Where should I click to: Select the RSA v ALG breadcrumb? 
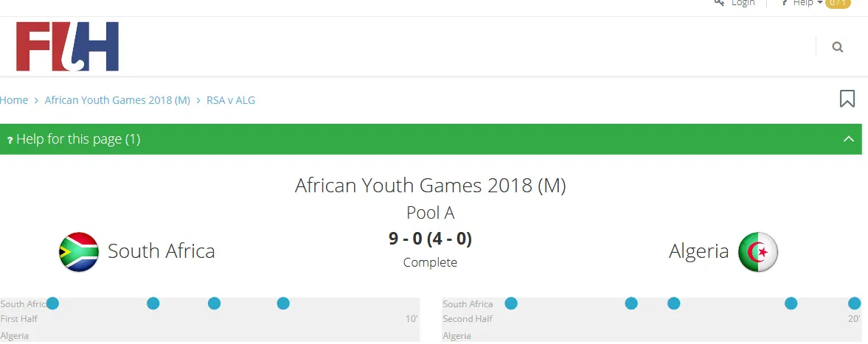[231, 100]
